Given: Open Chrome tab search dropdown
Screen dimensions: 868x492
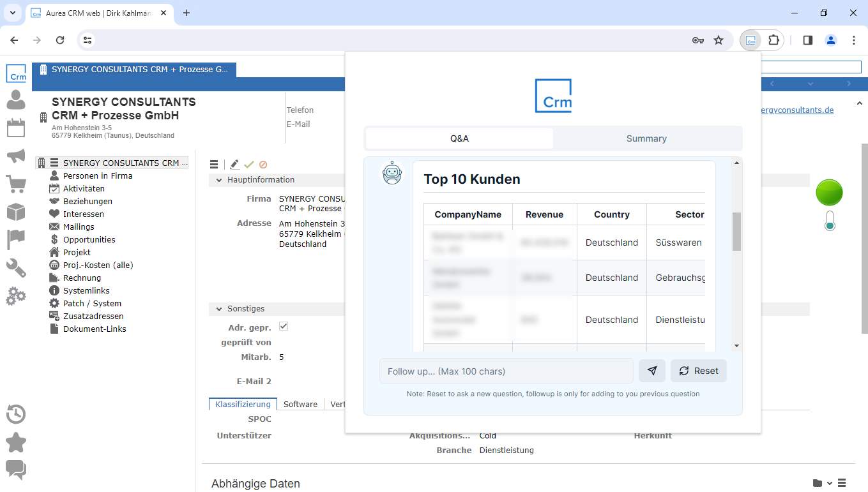Looking at the screenshot, I should [12, 13].
